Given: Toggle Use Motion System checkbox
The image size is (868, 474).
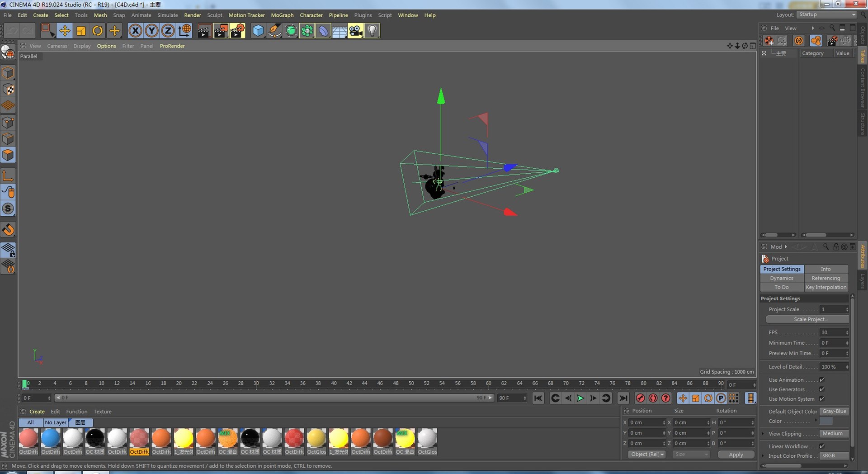Looking at the screenshot, I should [822, 399].
